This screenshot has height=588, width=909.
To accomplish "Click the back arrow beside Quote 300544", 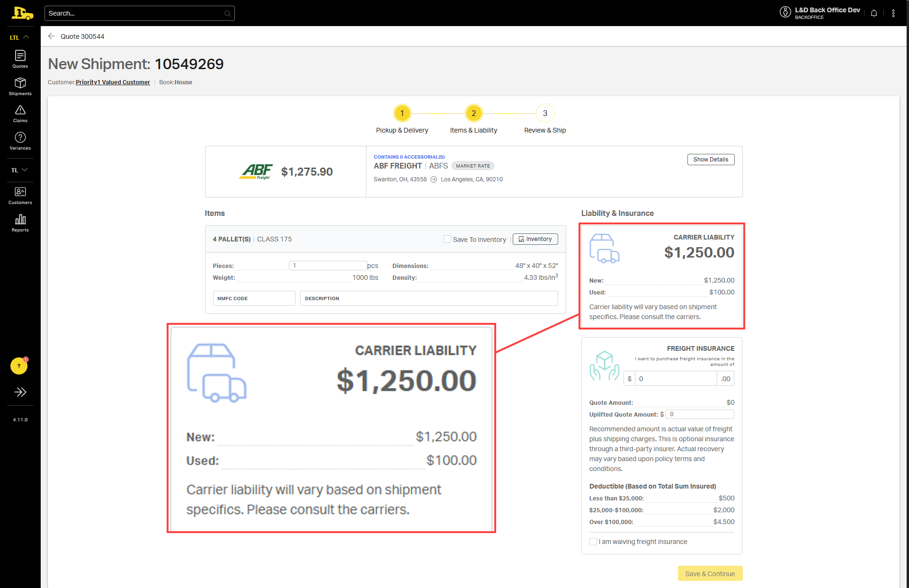I will 52,36.
